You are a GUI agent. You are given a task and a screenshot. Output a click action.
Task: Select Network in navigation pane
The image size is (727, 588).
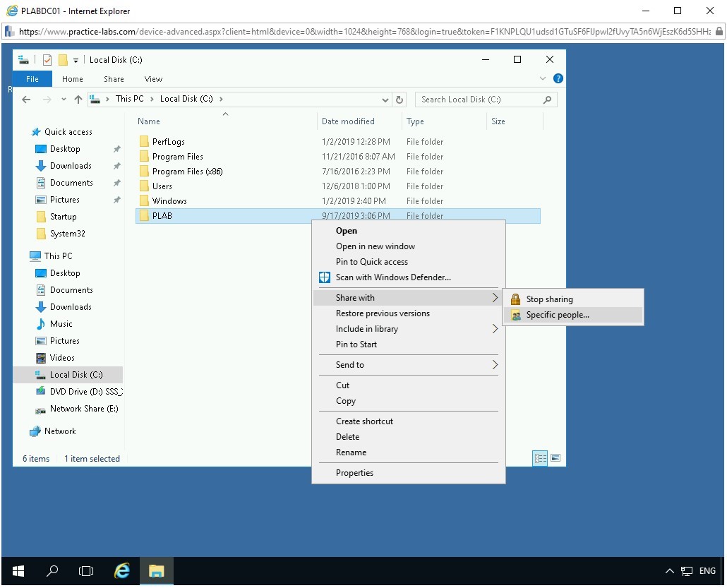(x=60, y=431)
